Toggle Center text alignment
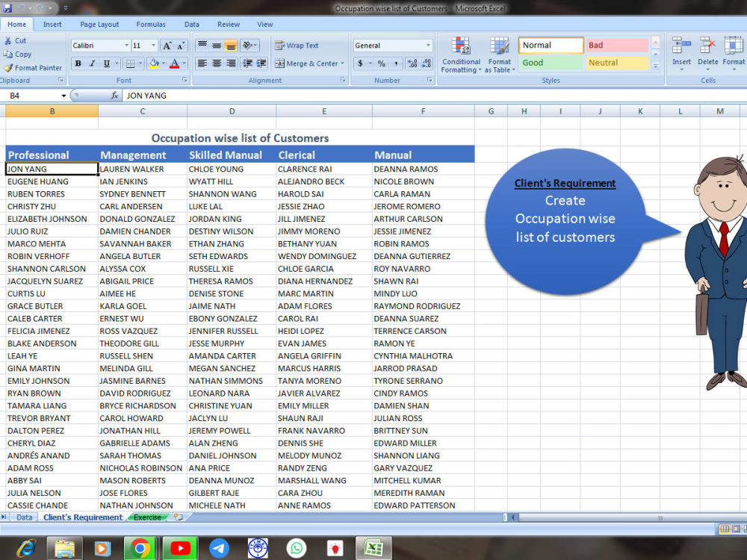This screenshot has width=747, height=560. 217,63
